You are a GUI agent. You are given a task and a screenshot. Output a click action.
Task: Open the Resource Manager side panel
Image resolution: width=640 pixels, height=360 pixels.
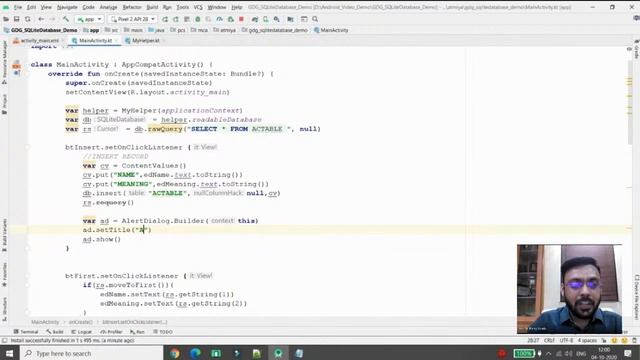(4, 61)
